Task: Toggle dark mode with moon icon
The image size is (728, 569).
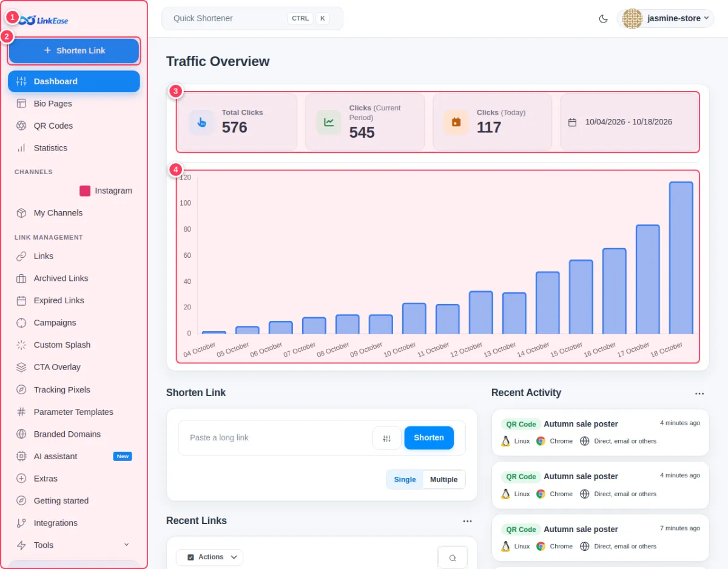Action: coord(603,19)
